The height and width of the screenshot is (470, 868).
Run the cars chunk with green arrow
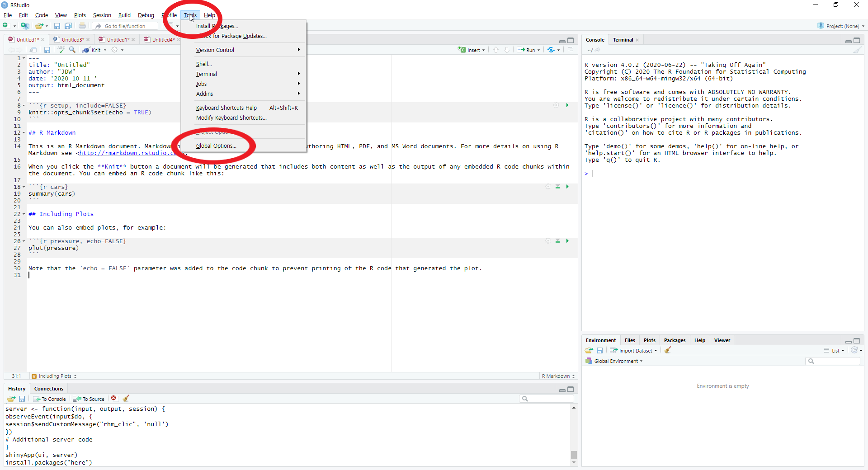(x=567, y=187)
